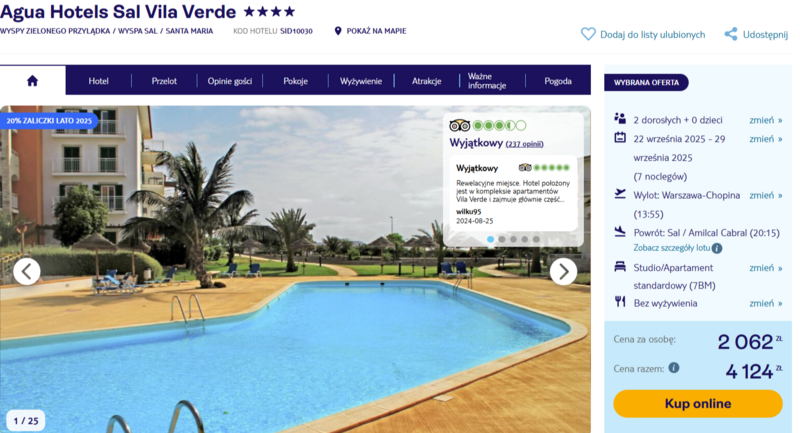Select the second review carousel dot

coord(502,239)
